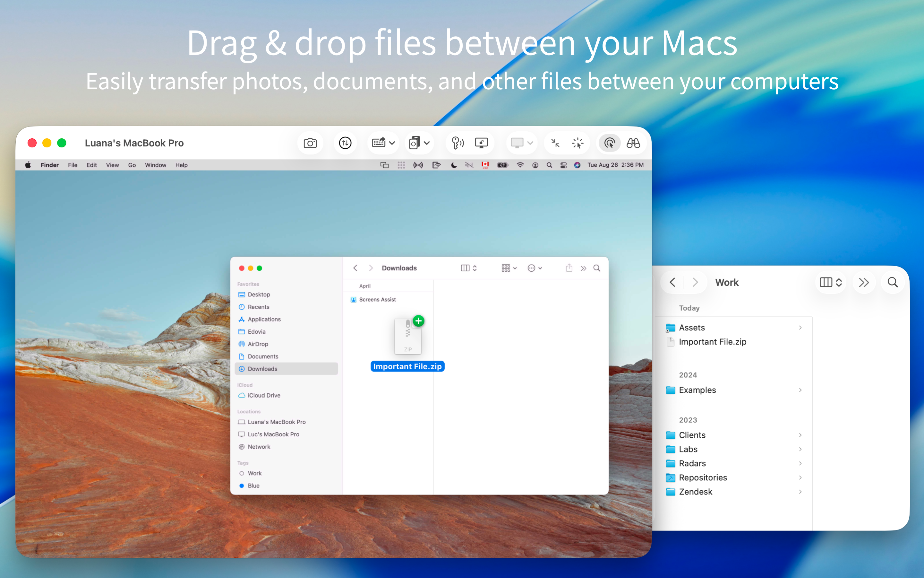Open file transfers up-down arrows icon
Viewport: 924px width, 578px height.
[345, 143]
